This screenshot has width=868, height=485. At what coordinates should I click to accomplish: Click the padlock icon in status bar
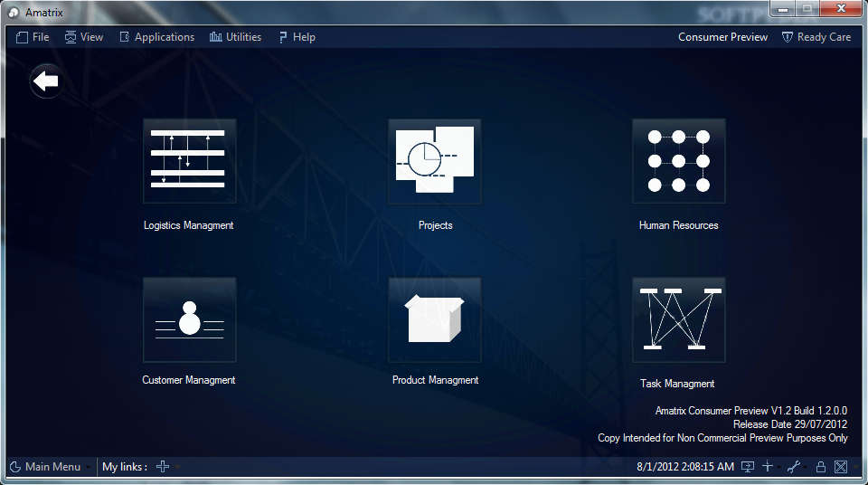821,467
